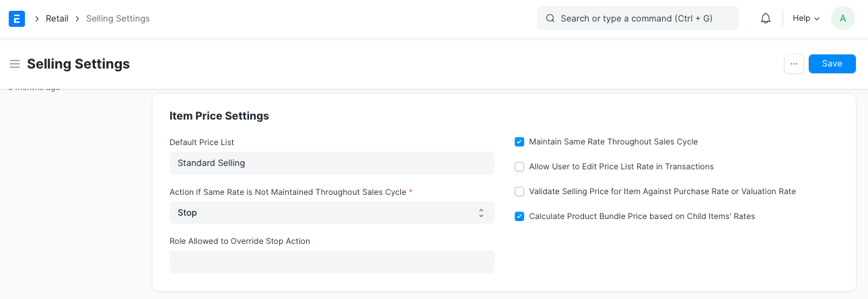This screenshot has height=299, width=868.
Task: Enable Validate Selling Price for Item checkbox
Action: pos(519,191)
